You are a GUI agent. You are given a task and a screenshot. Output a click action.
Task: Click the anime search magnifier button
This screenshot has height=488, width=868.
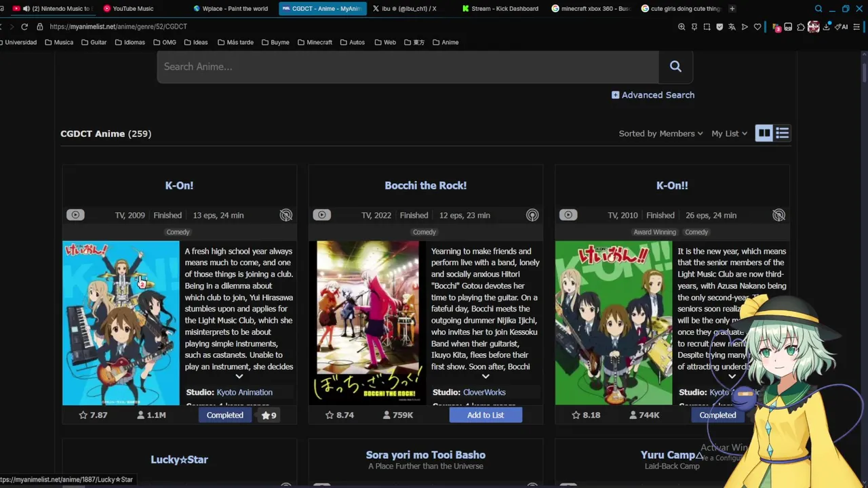tap(675, 66)
